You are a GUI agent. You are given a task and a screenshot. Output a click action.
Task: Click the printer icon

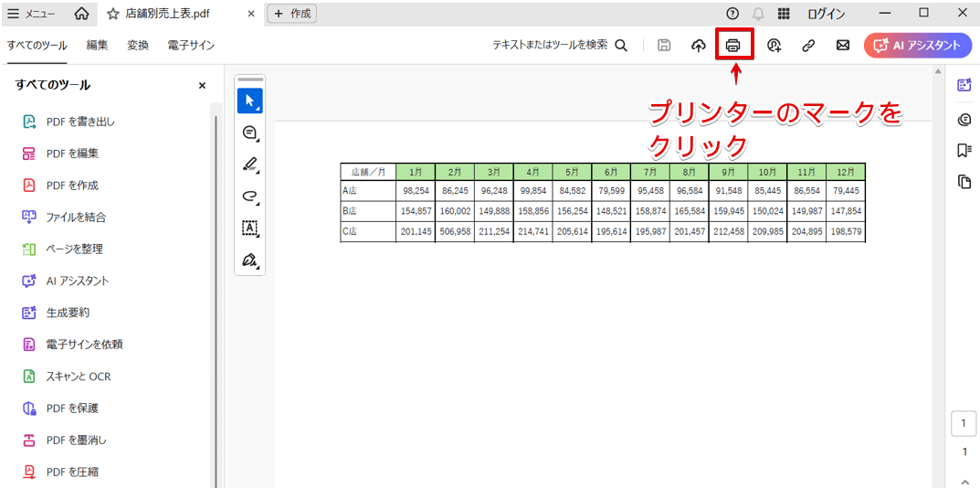point(733,45)
